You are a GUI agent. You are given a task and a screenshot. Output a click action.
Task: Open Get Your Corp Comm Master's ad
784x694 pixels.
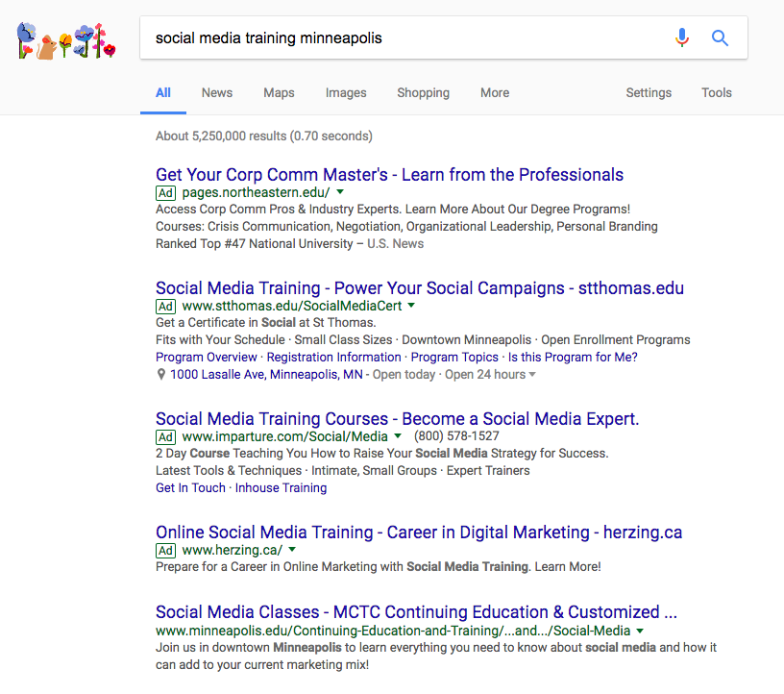389,175
